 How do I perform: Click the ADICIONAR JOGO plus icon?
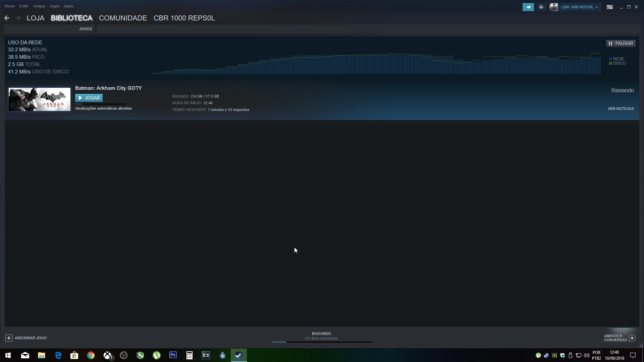pos(9,338)
